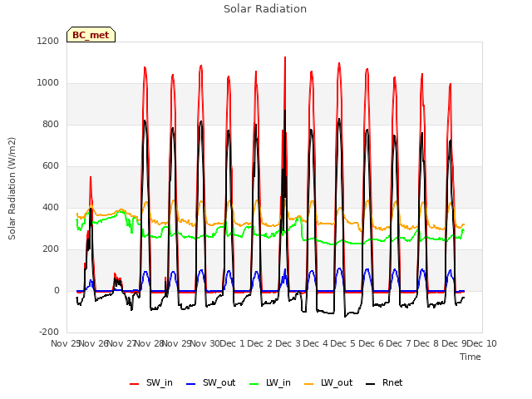Click the 200 y-axis tick label
This screenshot has width=532, height=399.
(51, 249)
